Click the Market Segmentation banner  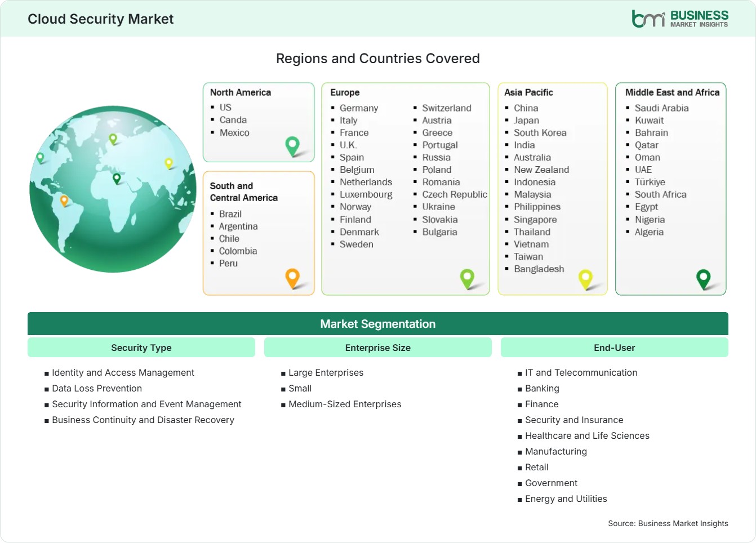378,324
